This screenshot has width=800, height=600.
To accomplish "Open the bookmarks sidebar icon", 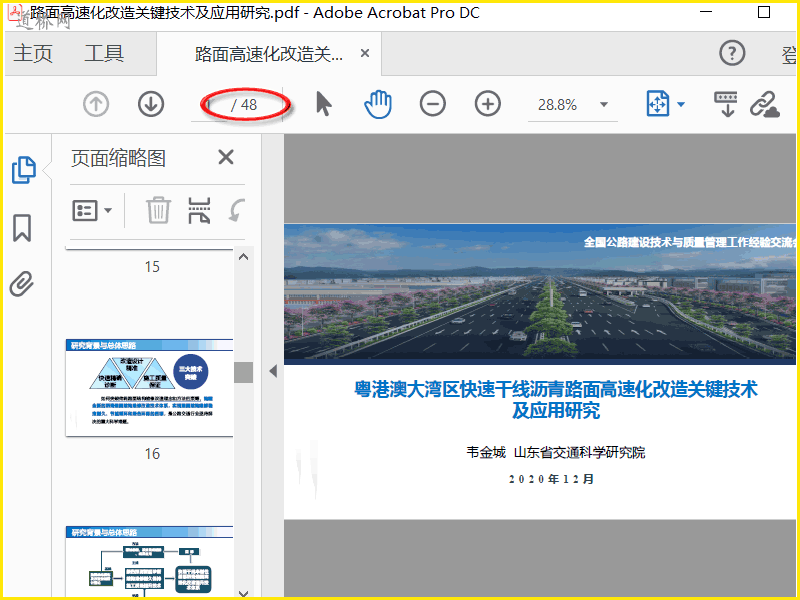I will [22, 228].
